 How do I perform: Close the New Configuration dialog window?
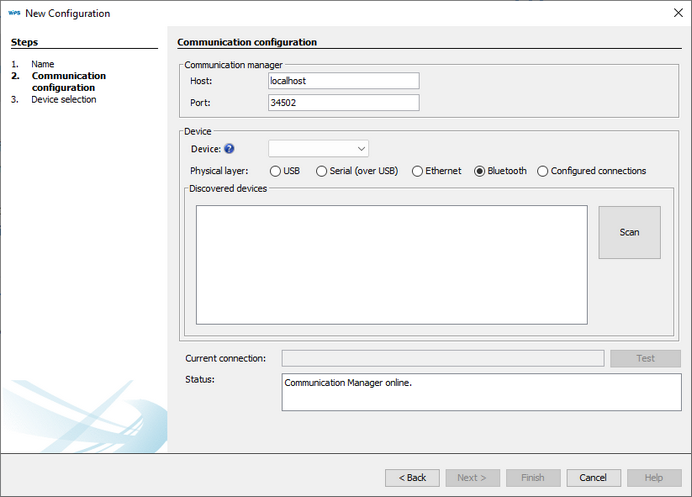[673, 13]
